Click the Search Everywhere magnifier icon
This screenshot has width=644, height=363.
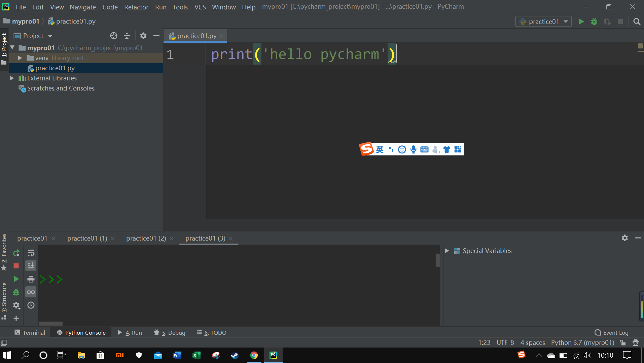(x=637, y=22)
